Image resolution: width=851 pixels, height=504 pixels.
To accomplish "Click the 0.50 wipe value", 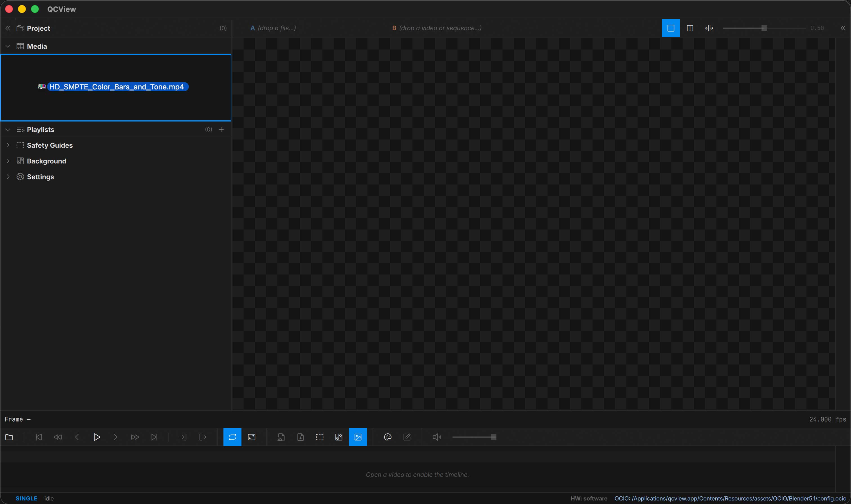I will pos(817,28).
